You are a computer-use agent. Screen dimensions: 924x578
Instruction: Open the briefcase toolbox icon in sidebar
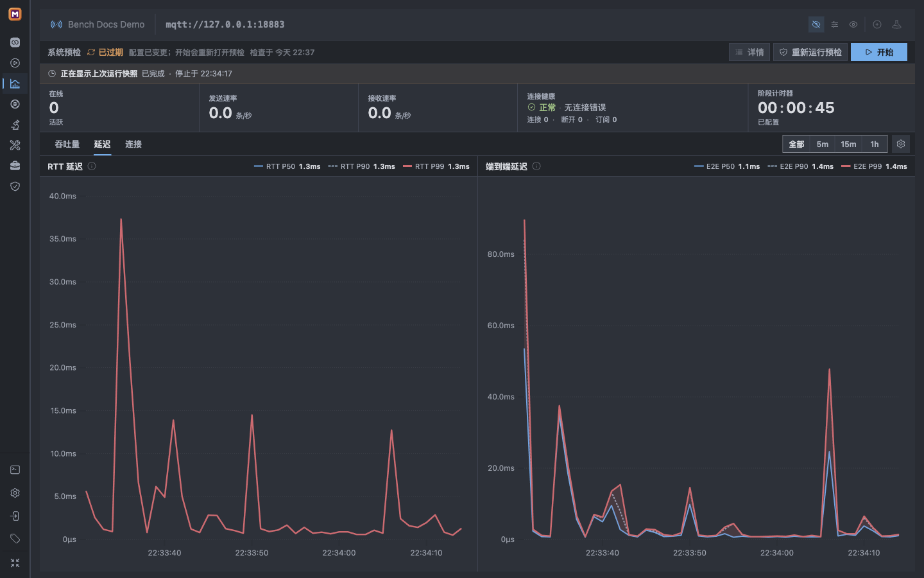pyautogui.click(x=15, y=166)
